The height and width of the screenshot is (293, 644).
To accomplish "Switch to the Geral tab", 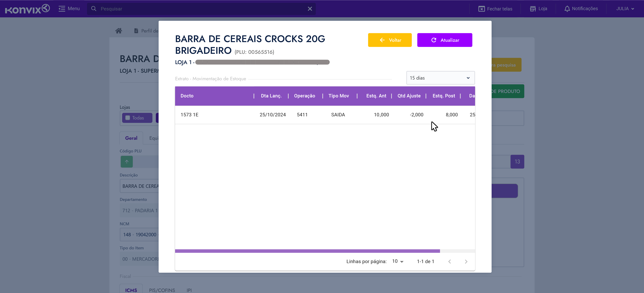I will point(131,138).
